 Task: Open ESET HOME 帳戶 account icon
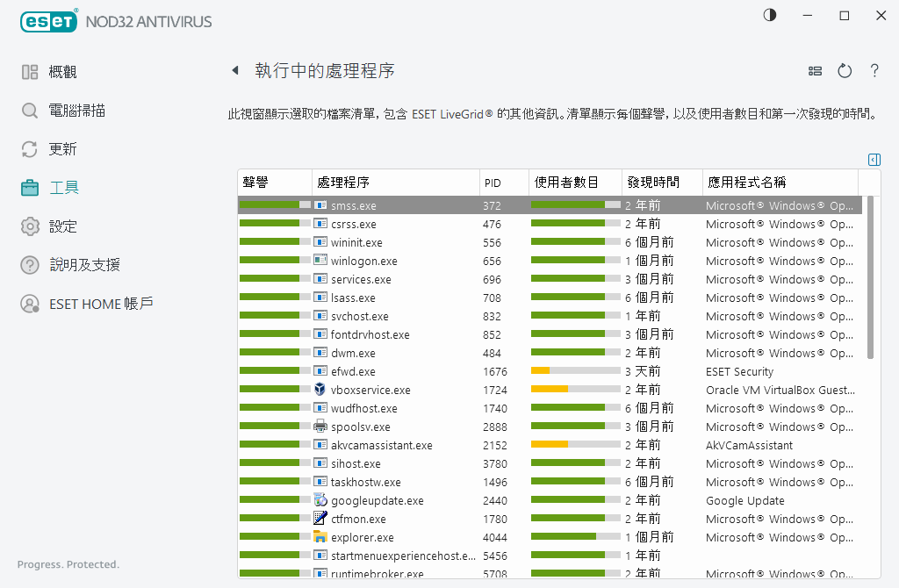(x=28, y=304)
